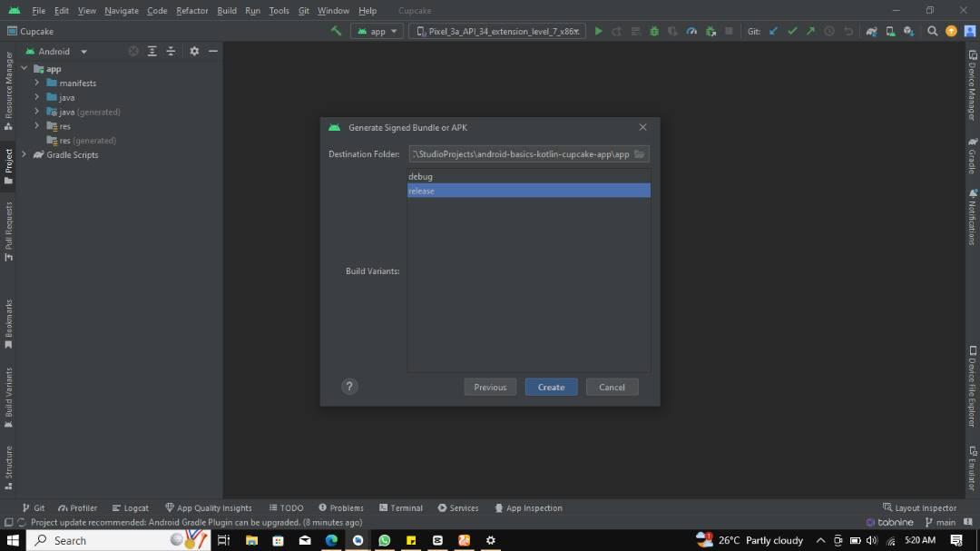Screen dimensions: 980x551
Task: Click the taskbar Search box
Action: [119, 540]
